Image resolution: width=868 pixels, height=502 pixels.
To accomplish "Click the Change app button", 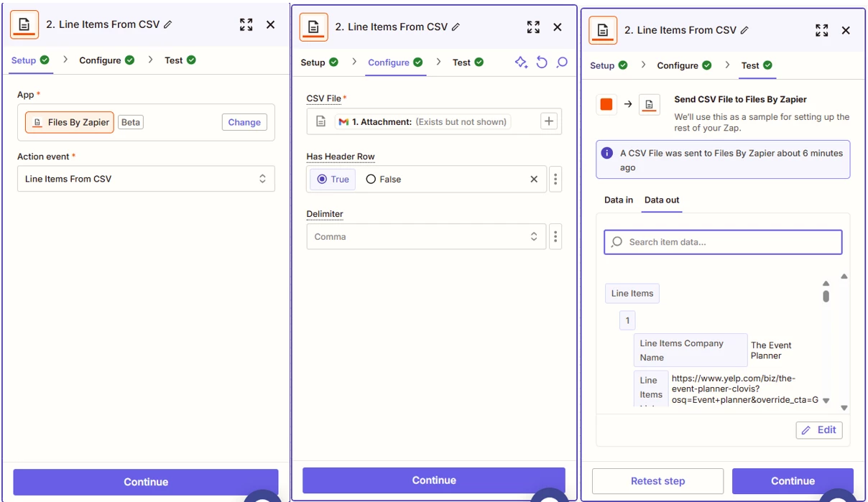I will 244,122.
